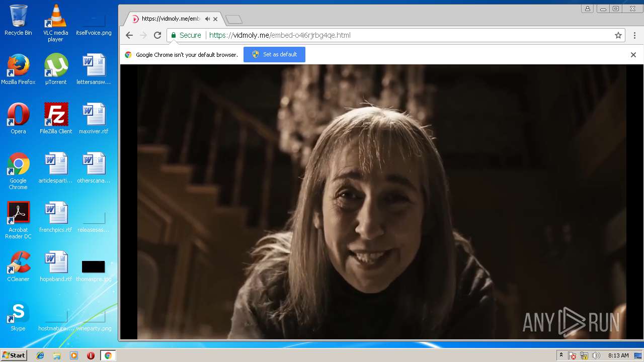Show hidden system tray icons
This screenshot has width=644, height=362.
(x=561, y=355)
